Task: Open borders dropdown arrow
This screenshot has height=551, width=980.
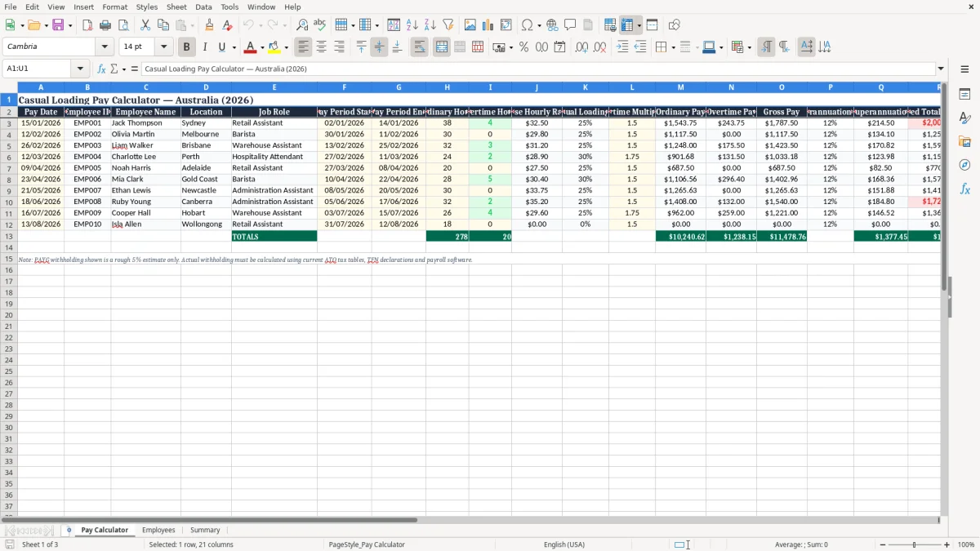Action: pyautogui.click(x=675, y=47)
